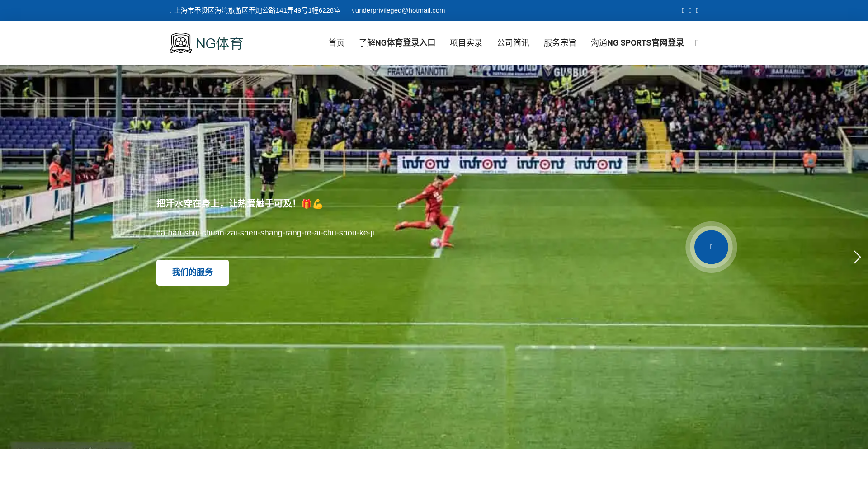This screenshot has width=868, height=488.
Task: Click the Shanghai address text in top bar
Action: [257, 10]
